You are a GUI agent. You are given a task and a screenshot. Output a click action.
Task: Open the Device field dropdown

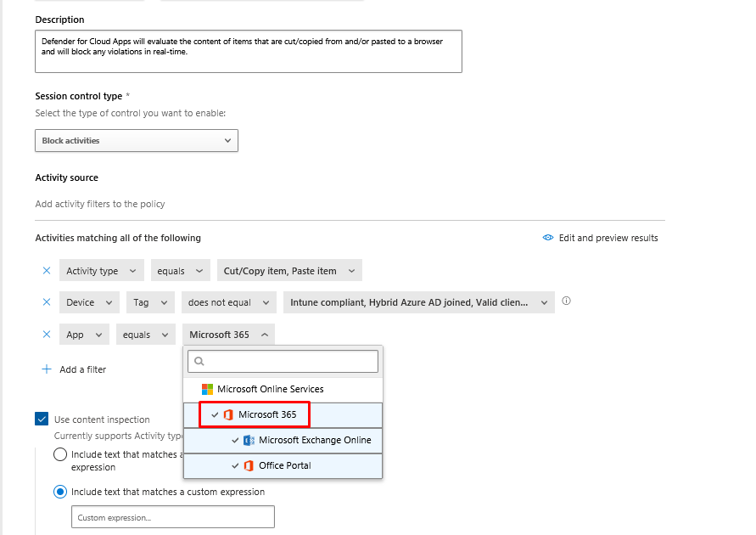click(x=90, y=302)
